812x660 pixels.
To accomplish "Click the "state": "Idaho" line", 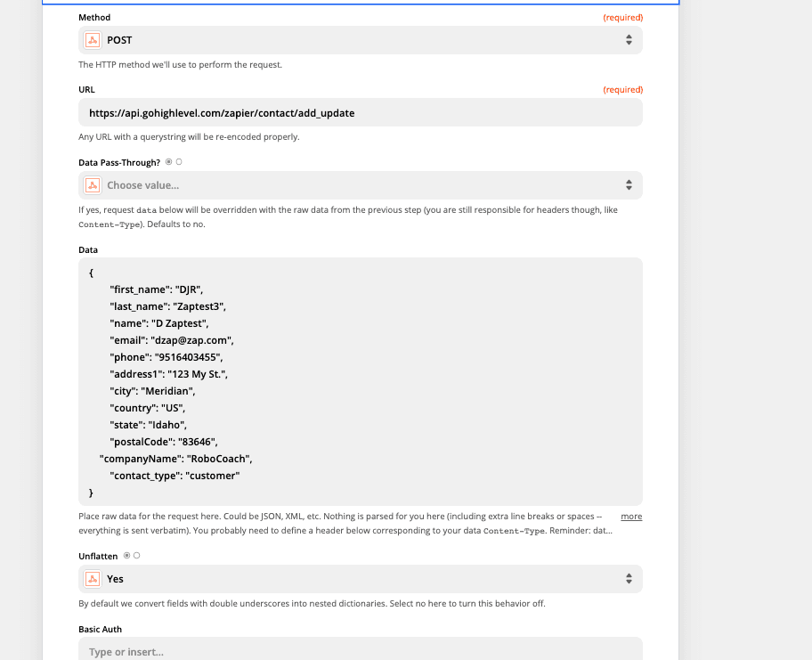I will (x=148, y=426).
